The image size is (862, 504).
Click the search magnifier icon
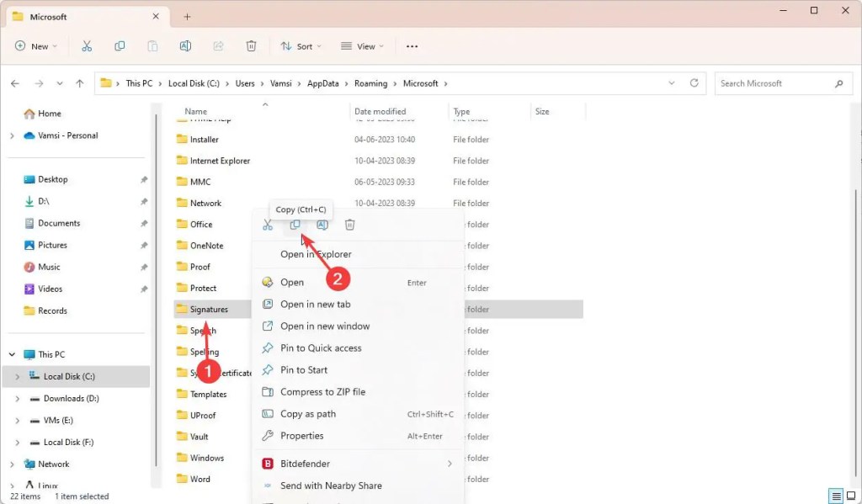(x=839, y=83)
